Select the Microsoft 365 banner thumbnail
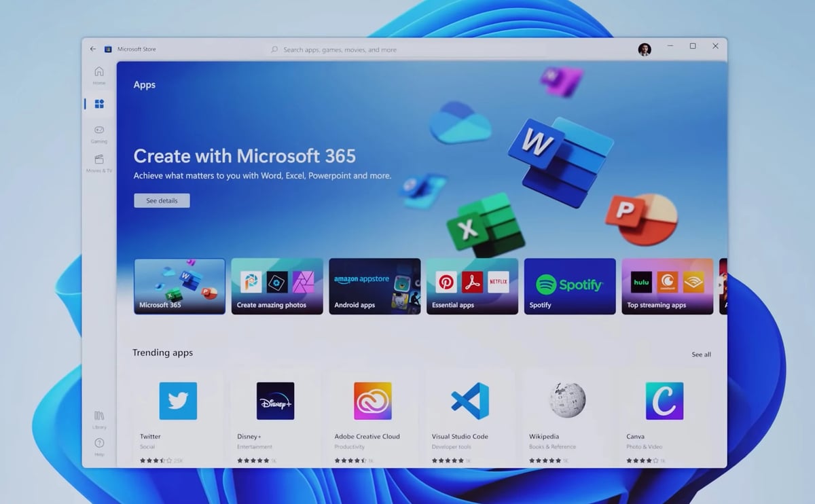The width and height of the screenshot is (815, 504). coord(179,286)
